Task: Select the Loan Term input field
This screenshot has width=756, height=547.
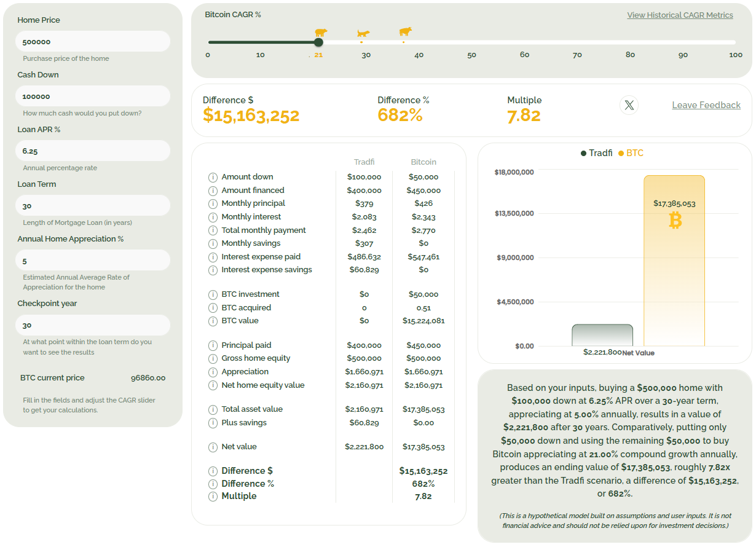Action: coord(93,206)
